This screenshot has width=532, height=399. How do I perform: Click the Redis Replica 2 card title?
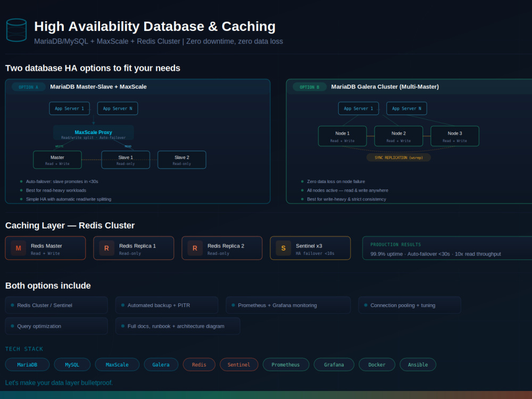[226, 246]
